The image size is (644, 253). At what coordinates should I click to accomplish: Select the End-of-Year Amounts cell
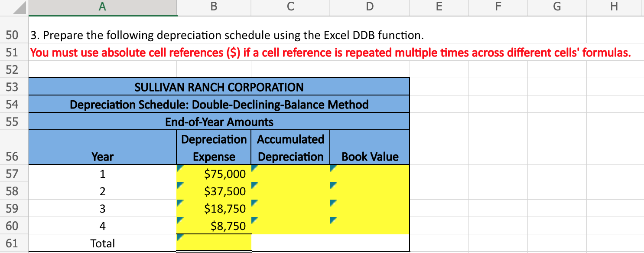click(219, 122)
